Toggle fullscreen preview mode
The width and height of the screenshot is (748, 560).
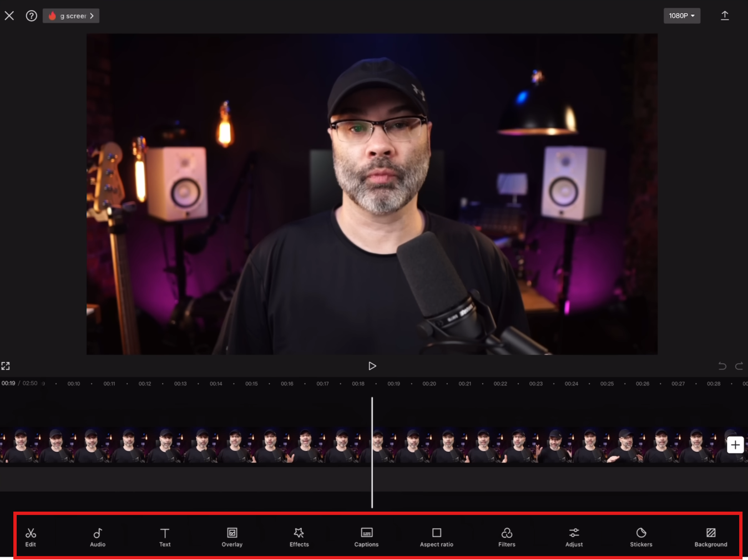coord(6,366)
